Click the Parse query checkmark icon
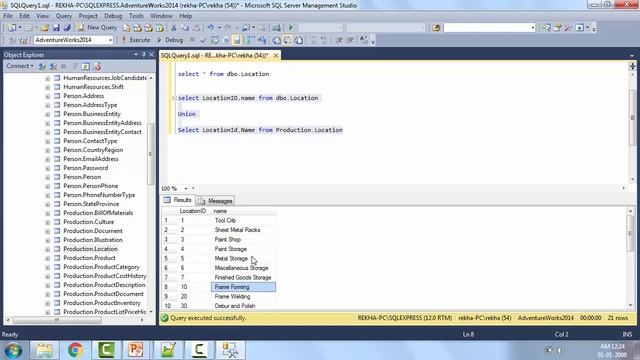640x360 pixels. tap(203, 40)
